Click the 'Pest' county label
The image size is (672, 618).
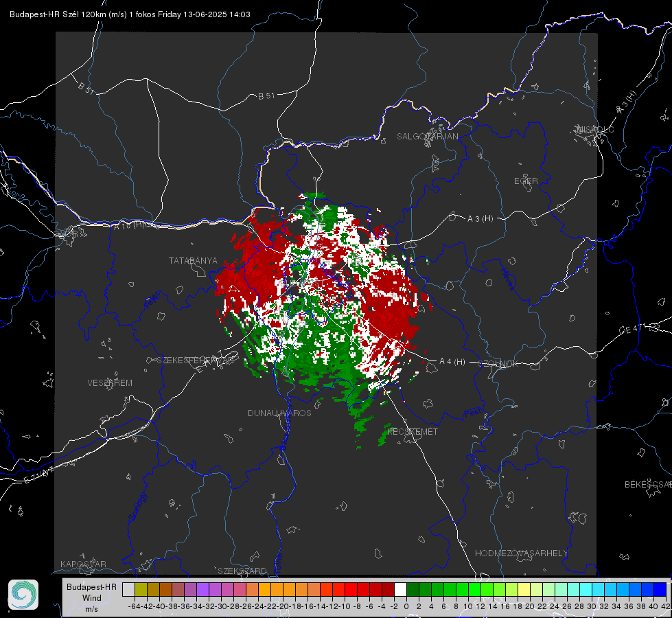pyautogui.click(x=472, y=413)
